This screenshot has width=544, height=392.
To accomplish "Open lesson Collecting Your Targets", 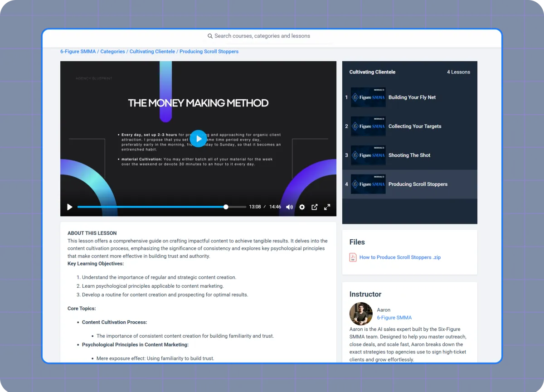I will point(410,126).
